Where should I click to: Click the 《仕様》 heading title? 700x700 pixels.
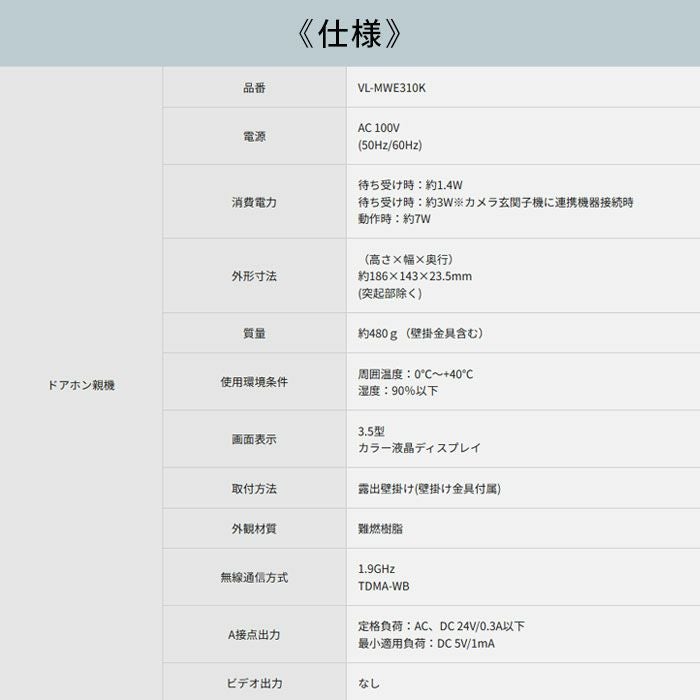tap(350, 34)
